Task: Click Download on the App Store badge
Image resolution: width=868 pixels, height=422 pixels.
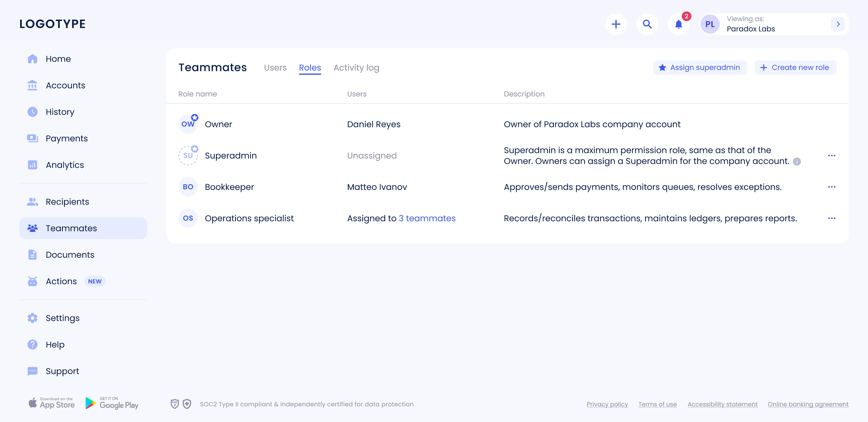Action: (51, 403)
